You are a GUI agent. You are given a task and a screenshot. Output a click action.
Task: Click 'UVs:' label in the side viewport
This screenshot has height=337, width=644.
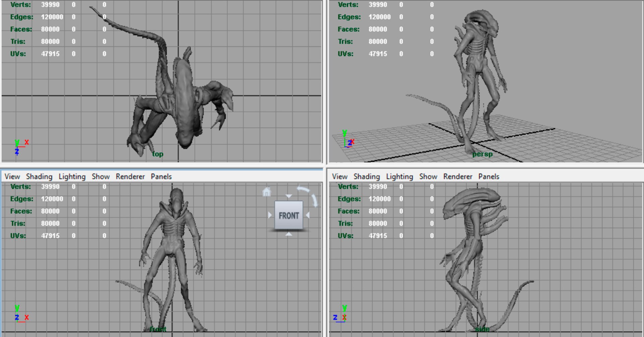pyautogui.click(x=345, y=236)
